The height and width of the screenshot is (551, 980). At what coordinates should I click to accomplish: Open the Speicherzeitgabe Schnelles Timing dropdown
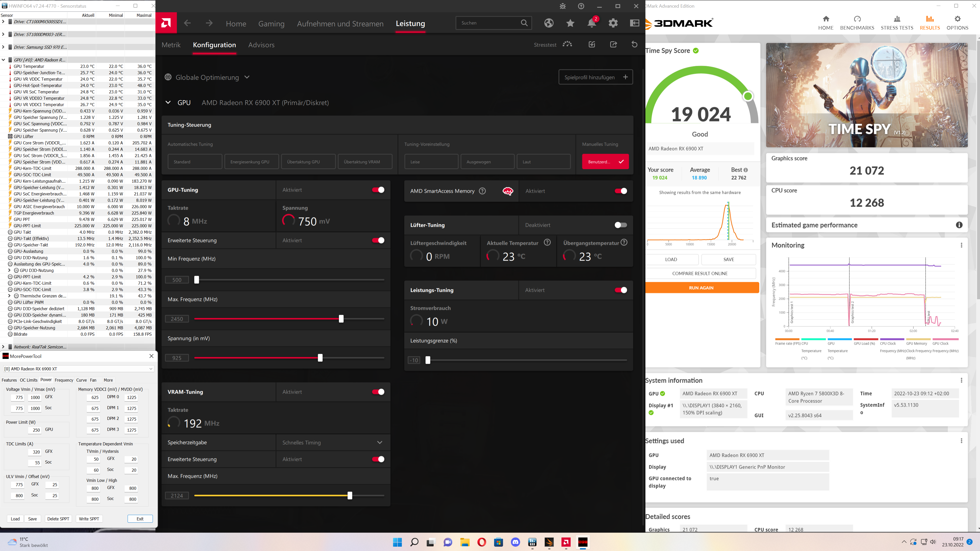click(x=379, y=442)
